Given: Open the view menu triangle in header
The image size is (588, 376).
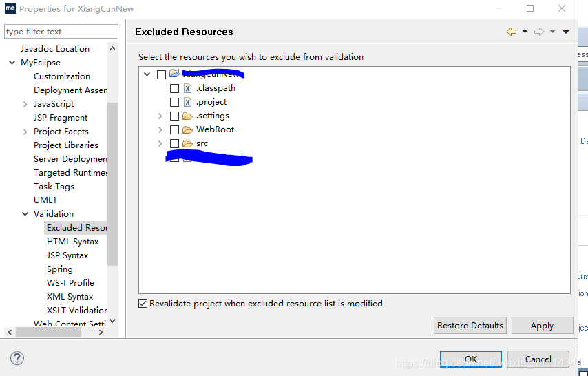Looking at the screenshot, I should coord(566,32).
